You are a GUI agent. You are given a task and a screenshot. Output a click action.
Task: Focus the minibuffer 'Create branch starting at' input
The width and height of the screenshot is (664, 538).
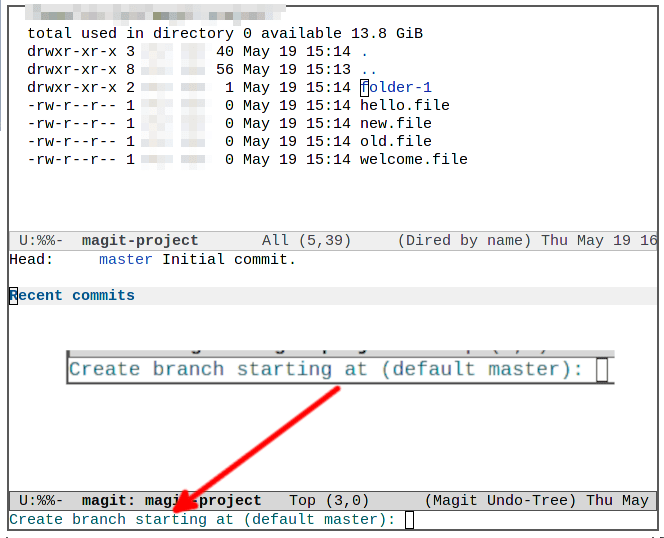click(409, 520)
